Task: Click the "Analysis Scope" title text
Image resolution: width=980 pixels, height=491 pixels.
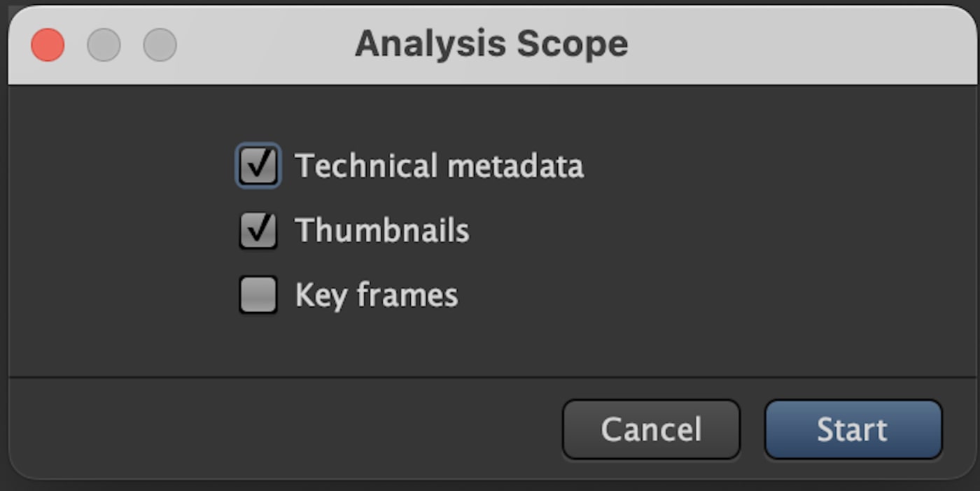Action: pyautogui.click(x=491, y=44)
